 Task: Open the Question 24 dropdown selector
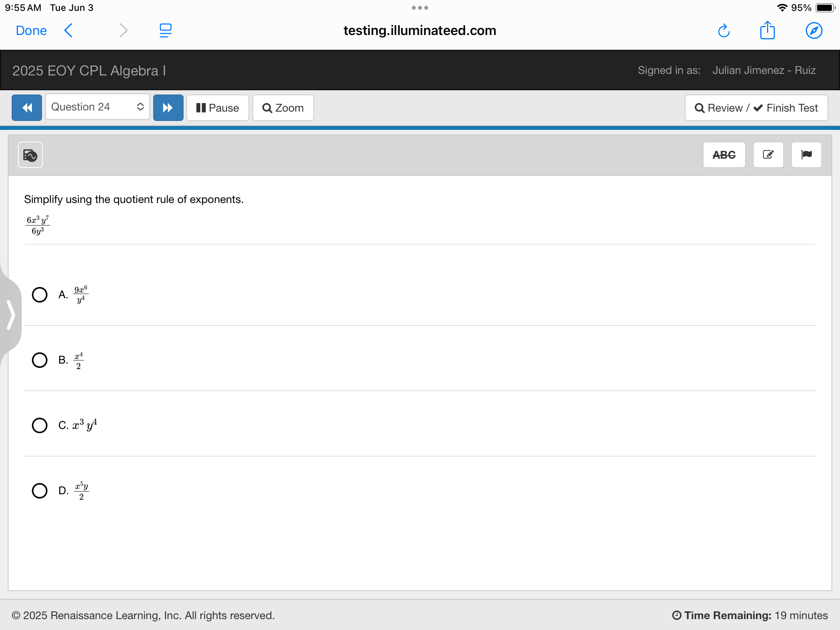[x=97, y=107]
